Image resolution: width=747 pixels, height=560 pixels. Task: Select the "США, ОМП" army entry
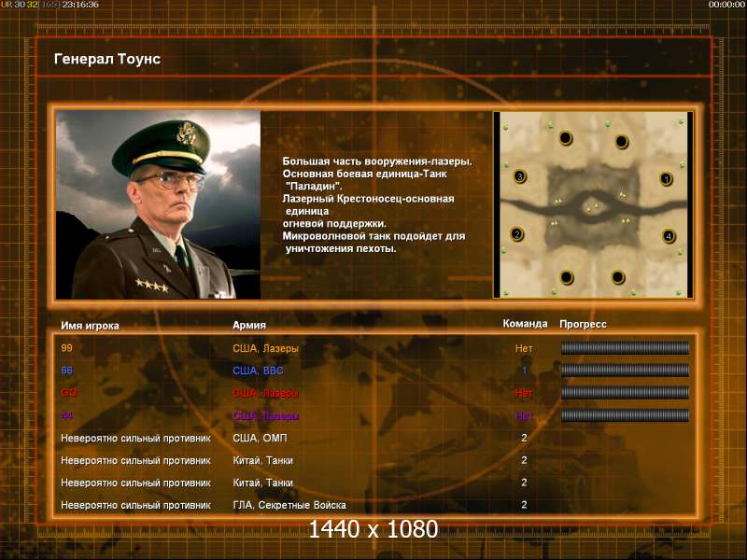coord(259,438)
